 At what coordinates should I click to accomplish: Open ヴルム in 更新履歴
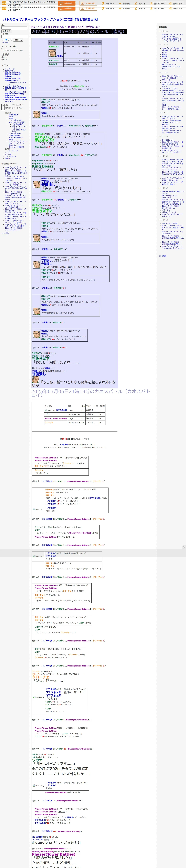[164, 69]
